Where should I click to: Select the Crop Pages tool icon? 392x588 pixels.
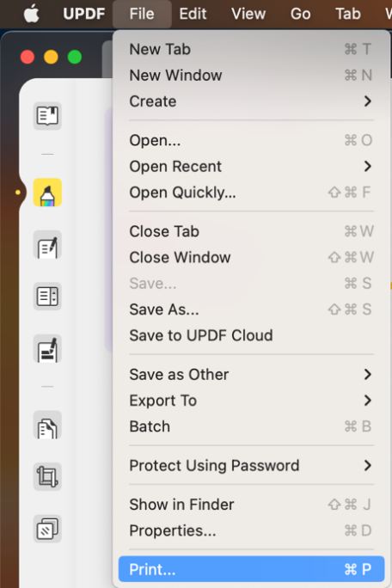[47, 476]
